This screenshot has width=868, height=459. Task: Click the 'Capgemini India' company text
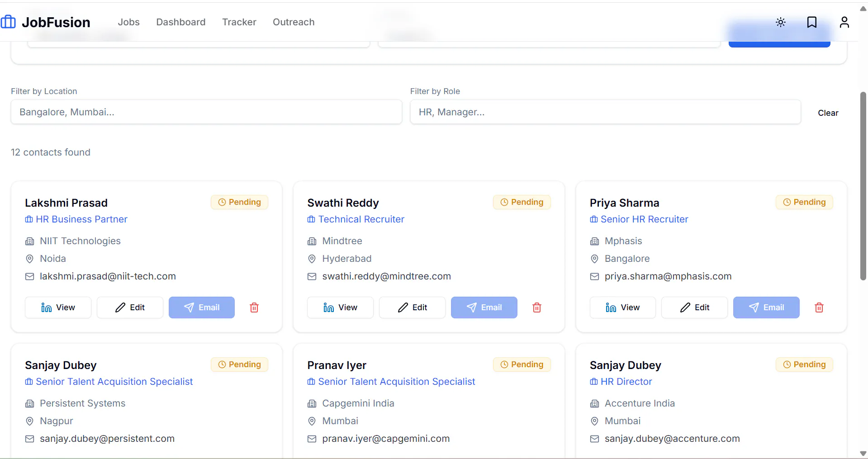(358, 403)
